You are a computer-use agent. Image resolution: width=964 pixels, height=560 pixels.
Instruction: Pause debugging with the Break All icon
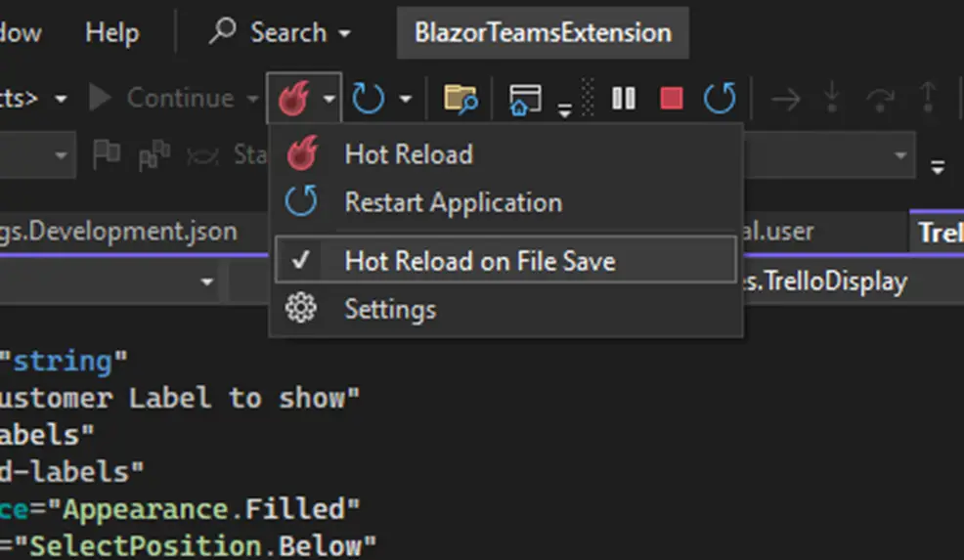click(623, 99)
